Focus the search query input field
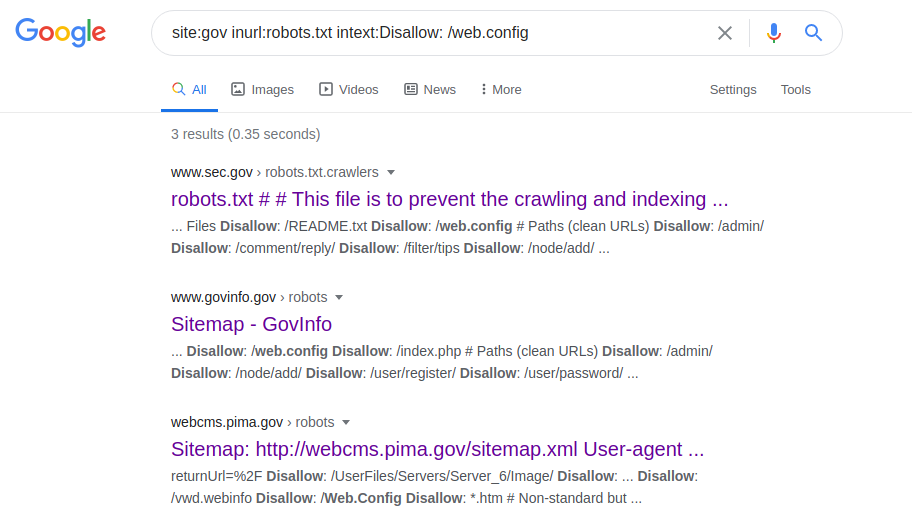 pyautogui.click(x=436, y=33)
